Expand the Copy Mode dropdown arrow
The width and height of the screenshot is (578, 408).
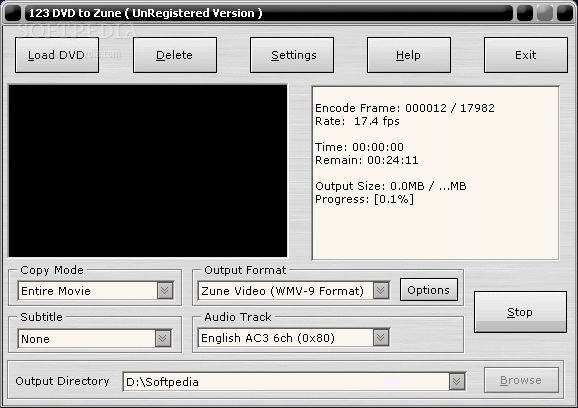tap(165, 290)
